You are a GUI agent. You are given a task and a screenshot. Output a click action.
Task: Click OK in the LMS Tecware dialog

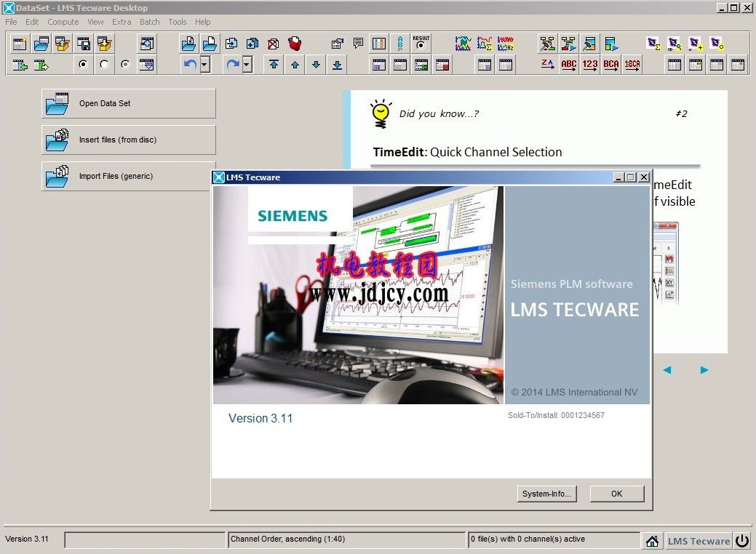click(617, 494)
